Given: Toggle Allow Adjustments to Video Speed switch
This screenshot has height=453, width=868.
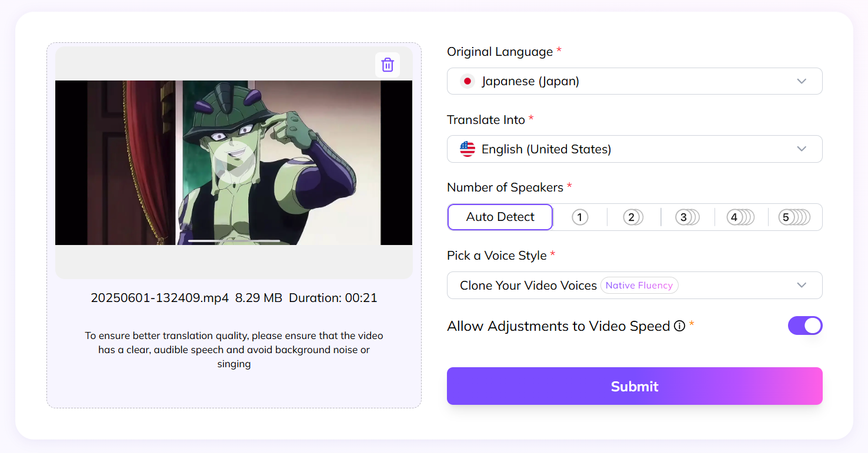Looking at the screenshot, I should [805, 326].
